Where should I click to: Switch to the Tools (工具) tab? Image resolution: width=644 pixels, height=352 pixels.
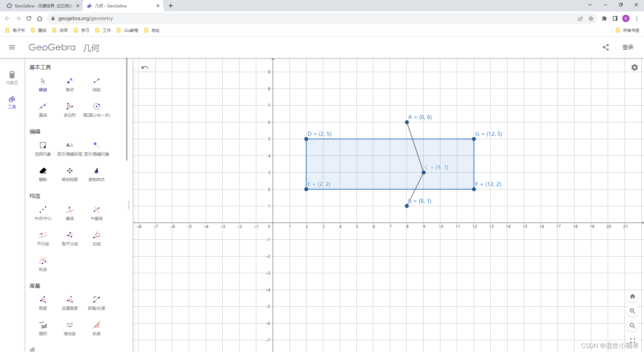point(12,102)
